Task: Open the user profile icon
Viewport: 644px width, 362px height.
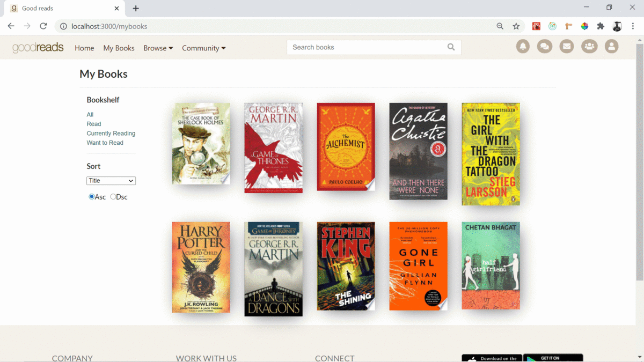Action: click(611, 47)
